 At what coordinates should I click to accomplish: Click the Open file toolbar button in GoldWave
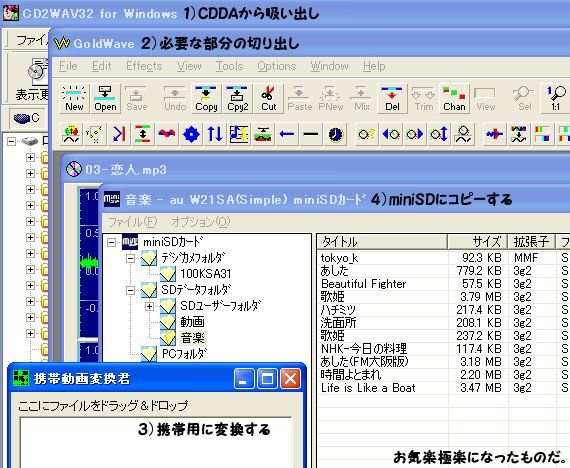105,99
